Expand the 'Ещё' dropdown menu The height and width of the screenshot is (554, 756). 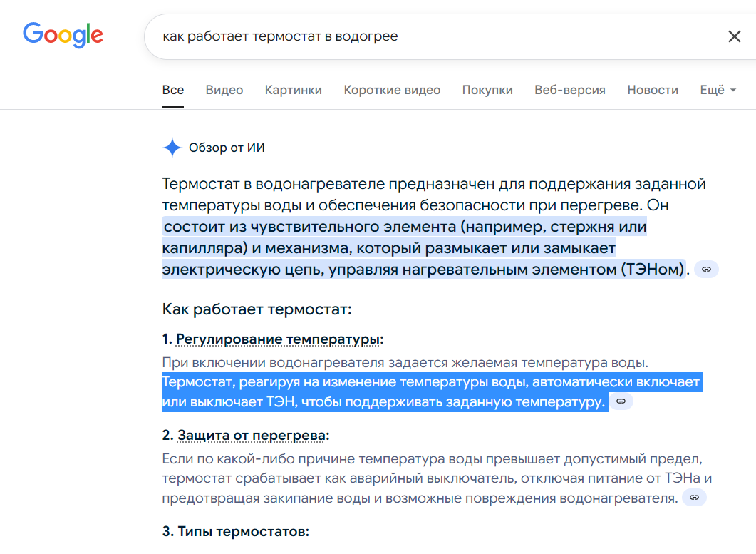tap(718, 91)
